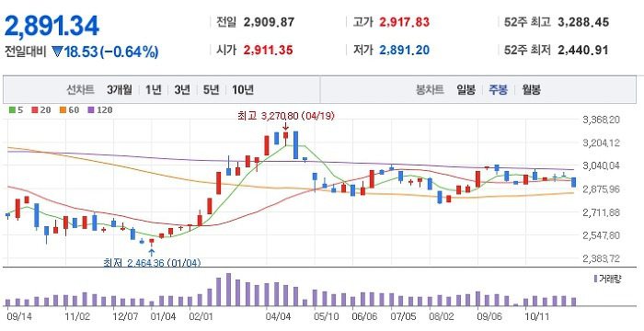644x331 pixels.
Task: Click the 3,368.20 price axis label
Action: [601, 120]
